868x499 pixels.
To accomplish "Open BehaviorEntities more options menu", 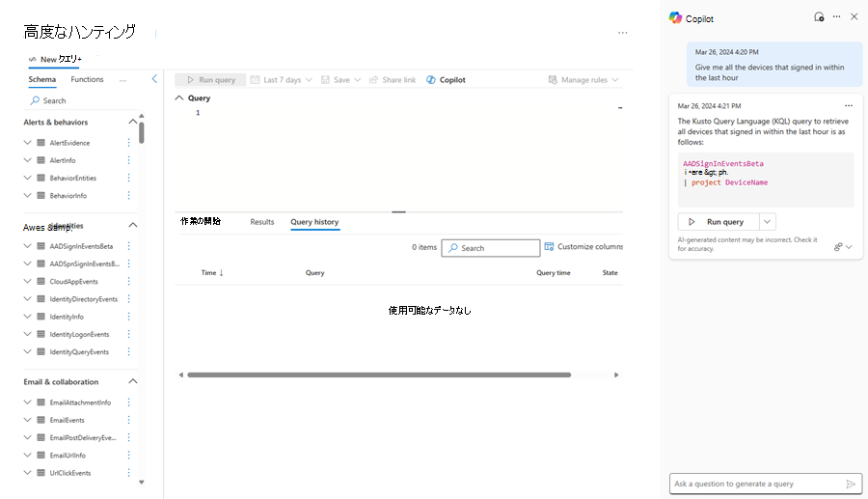I will 129,178.
